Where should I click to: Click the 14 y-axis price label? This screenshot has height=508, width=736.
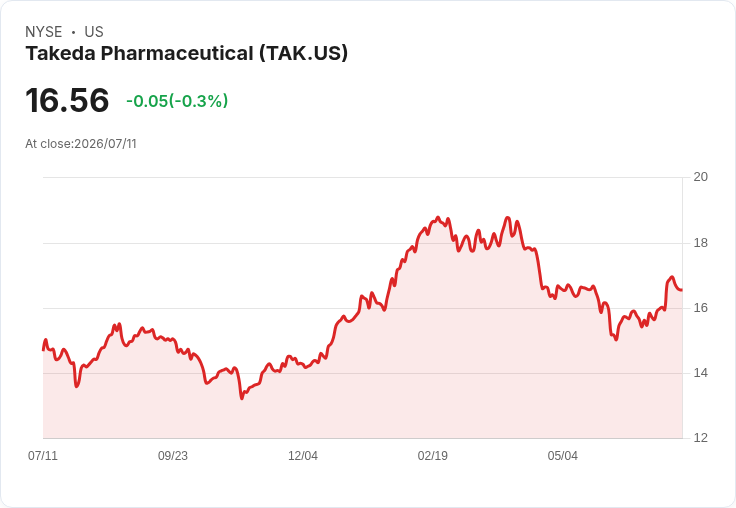(x=700, y=373)
